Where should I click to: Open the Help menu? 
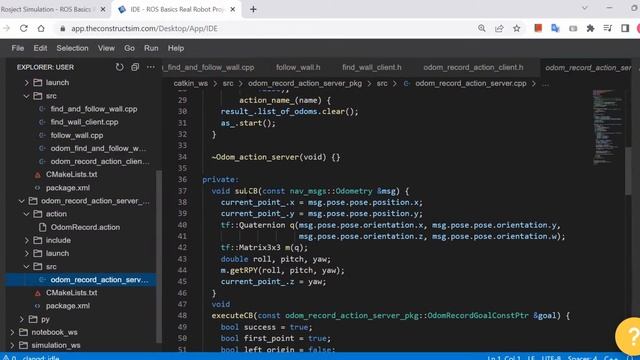[176, 48]
